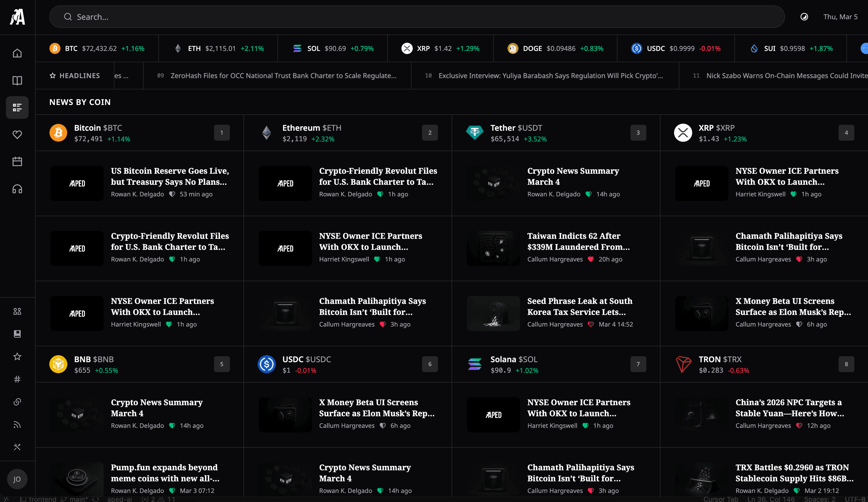This screenshot has height=502, width=868.
Task: Open the calendar sidebar icon
Action: click(17, 162)
